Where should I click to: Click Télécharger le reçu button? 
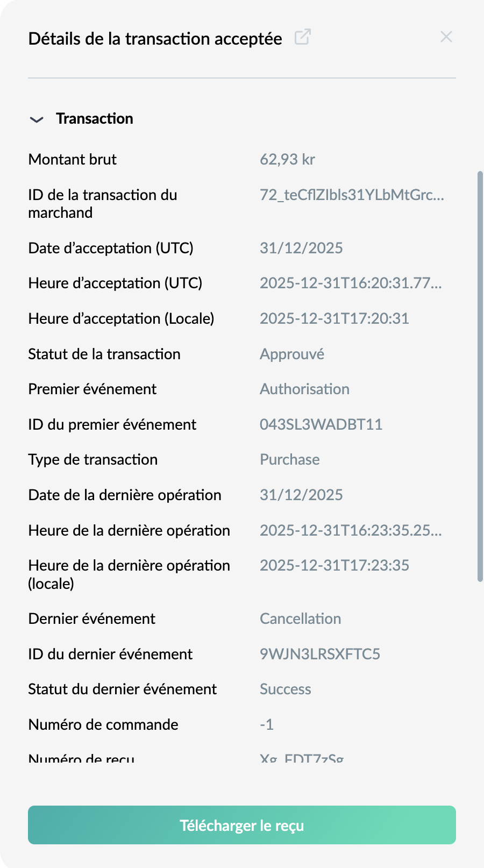(242, 825)
